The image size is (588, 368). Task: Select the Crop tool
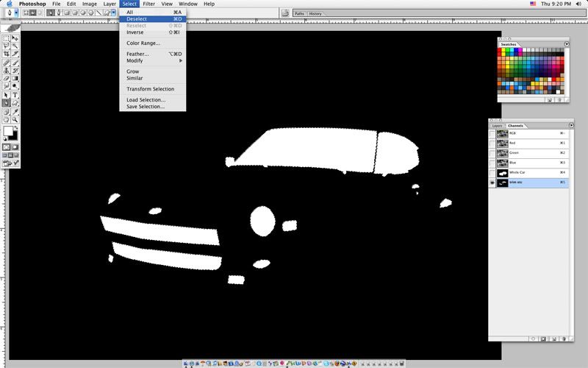[7, 54]
